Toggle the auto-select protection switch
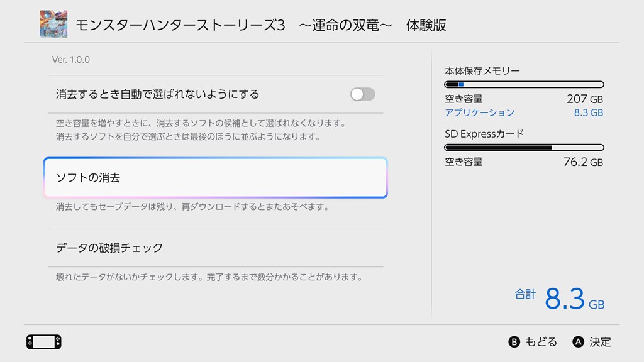 tap(362, 94)
